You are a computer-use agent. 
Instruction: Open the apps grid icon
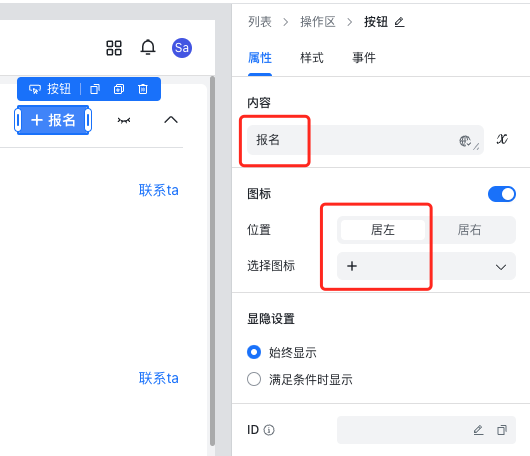tap(114, 48)
